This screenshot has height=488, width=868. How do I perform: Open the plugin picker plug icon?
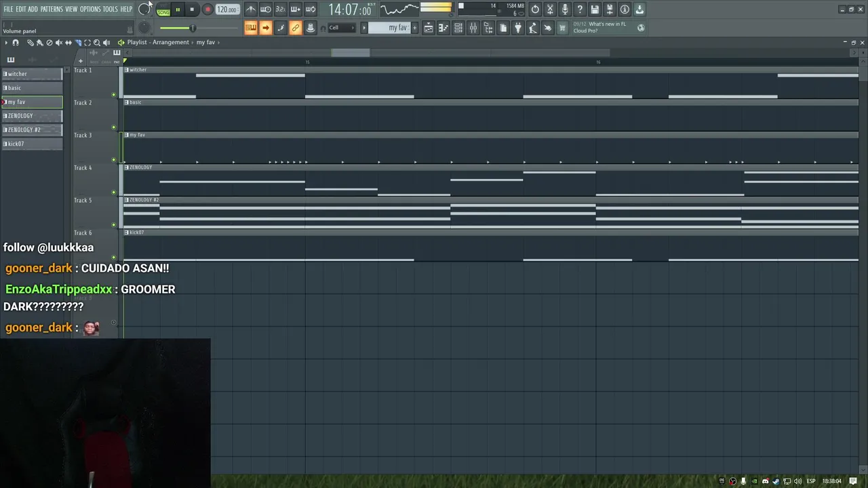pos(518,28)
